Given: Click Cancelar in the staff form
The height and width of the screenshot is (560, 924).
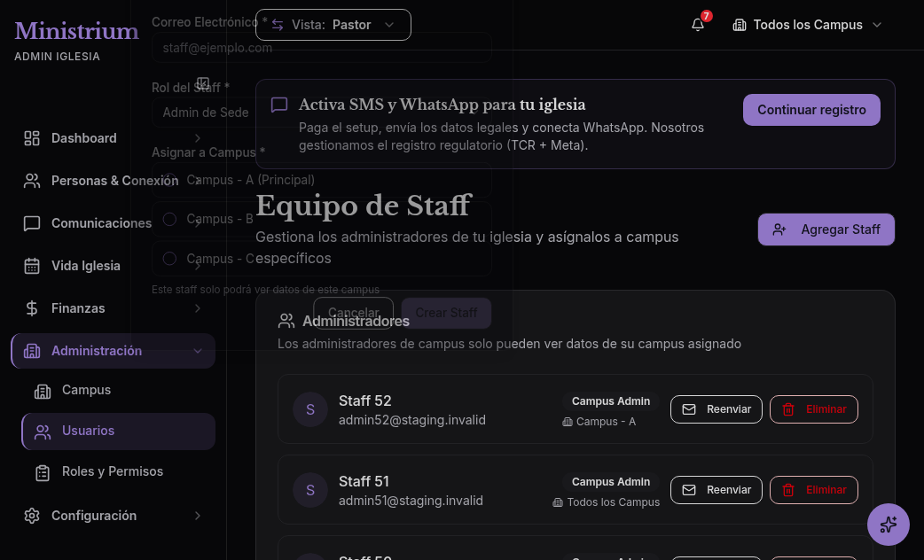Looking at the screenshot, I should [353, 313].
